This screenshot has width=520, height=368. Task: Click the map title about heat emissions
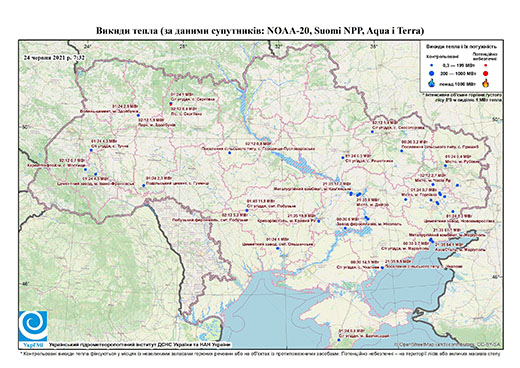coord(260,31)
